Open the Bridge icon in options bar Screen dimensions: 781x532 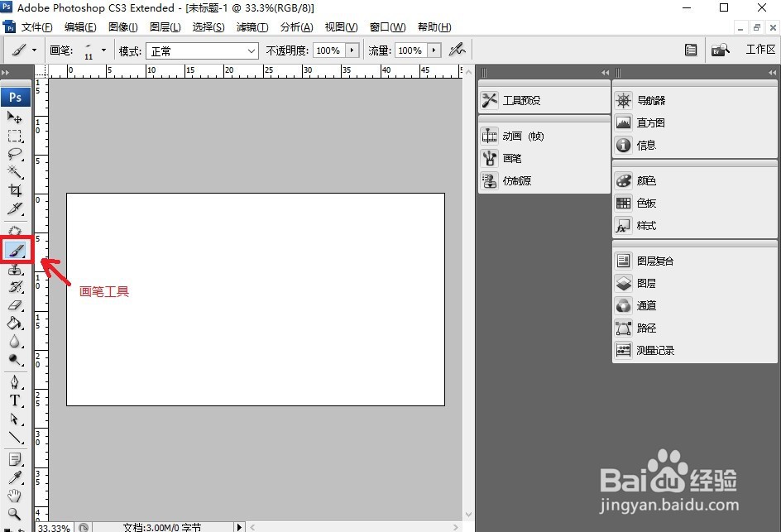coord(721,50)
